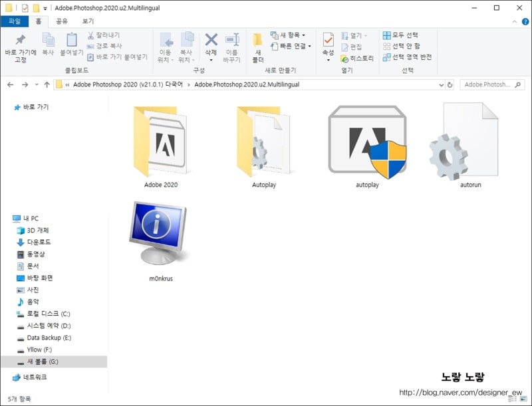The height and width of the screenshot is (406, 532).
Task: Open 새 볼륨 (G:) drive
Action: (54, 361)
